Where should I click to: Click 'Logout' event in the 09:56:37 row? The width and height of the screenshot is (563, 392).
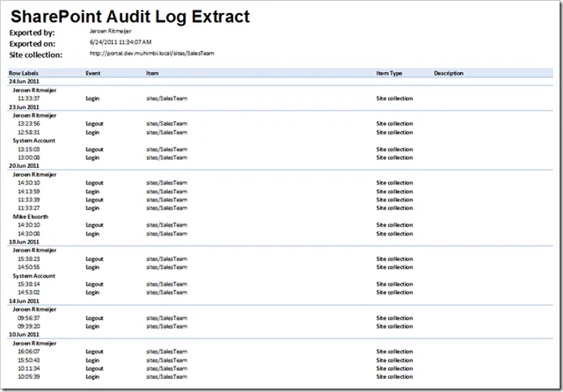coord(94,318)
